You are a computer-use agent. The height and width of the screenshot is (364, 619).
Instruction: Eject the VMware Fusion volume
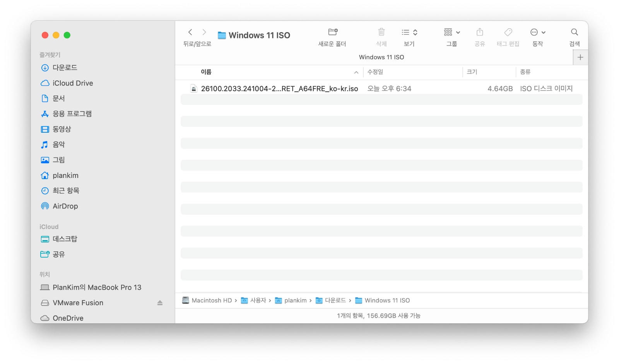(x=160, y=303)
